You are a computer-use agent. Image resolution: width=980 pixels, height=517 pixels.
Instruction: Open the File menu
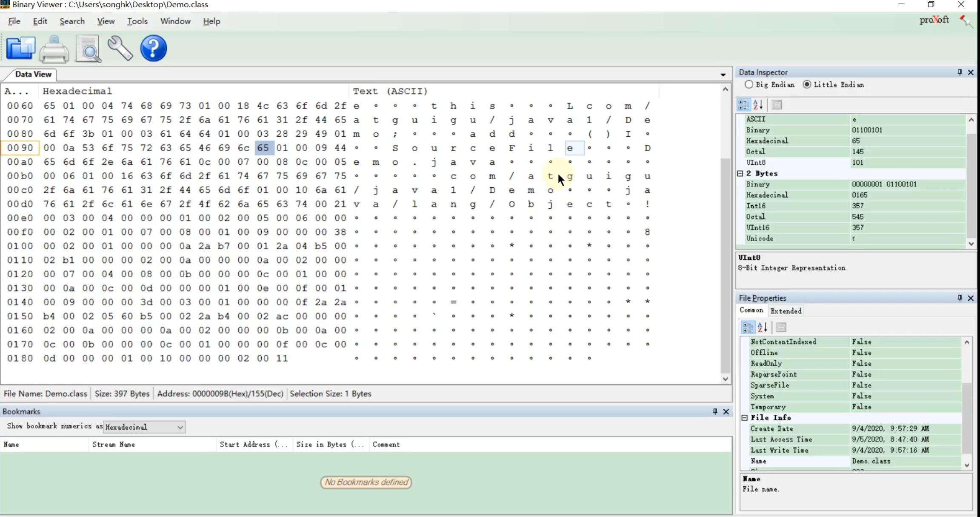pyautogui.click(x=14, y=21)
